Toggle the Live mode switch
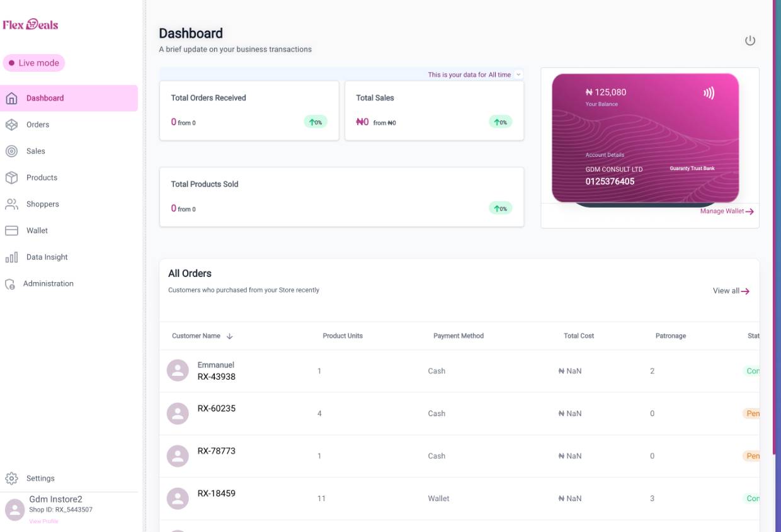This screenshot has height=532, width=781. pos(34,63)
